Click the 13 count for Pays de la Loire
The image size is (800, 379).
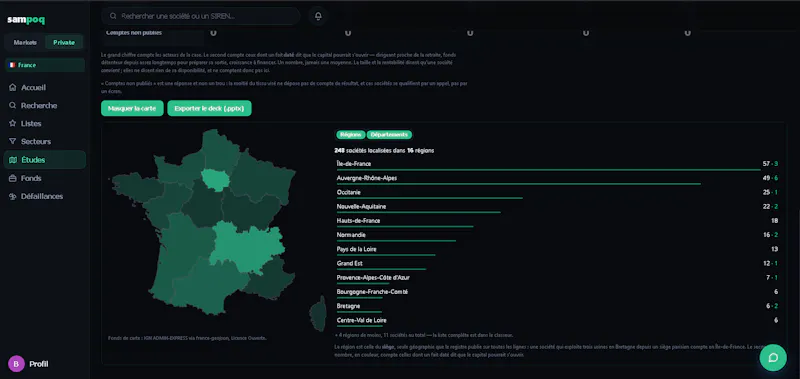(x=774, y=249)
